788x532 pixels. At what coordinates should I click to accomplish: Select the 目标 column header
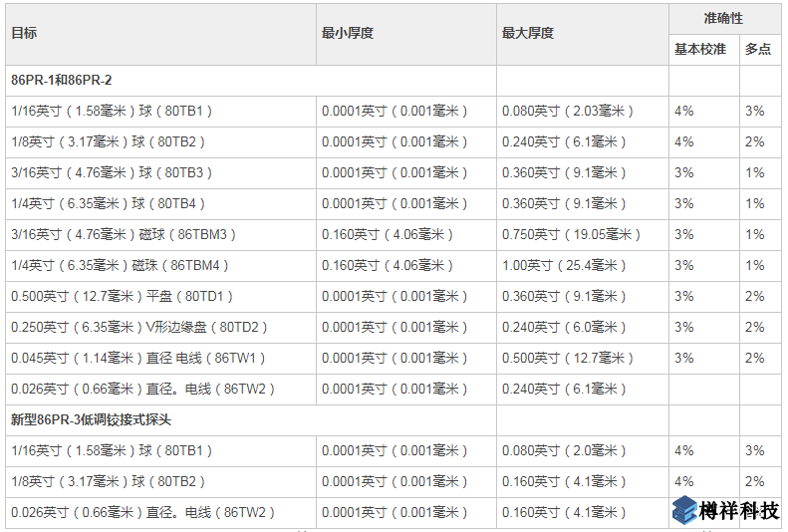(x=24, y=33)
